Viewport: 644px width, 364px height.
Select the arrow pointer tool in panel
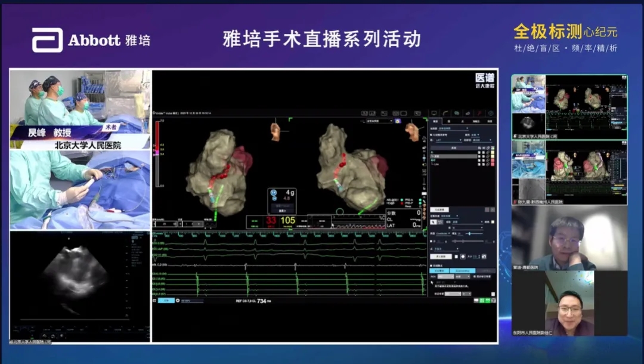click(x=434, y=222)
